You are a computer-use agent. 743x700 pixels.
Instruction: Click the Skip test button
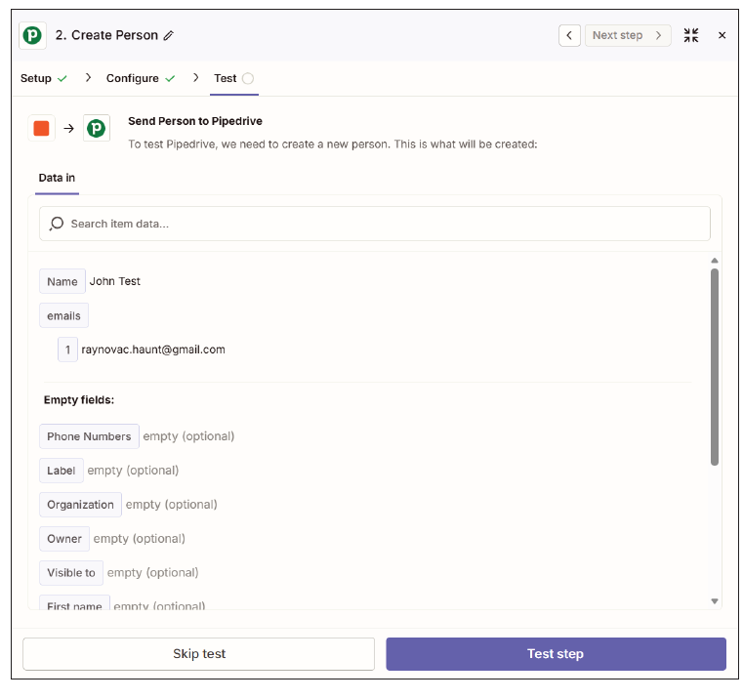(198, 653)
